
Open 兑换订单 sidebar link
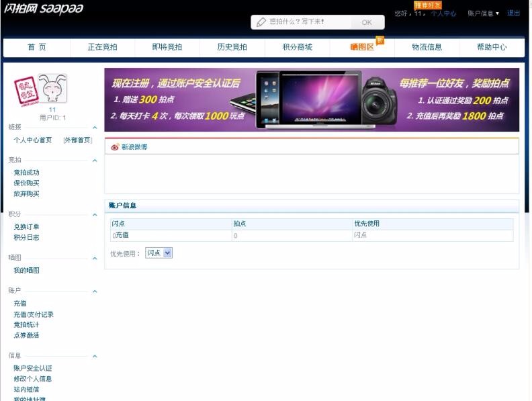(x=26, y=226)
